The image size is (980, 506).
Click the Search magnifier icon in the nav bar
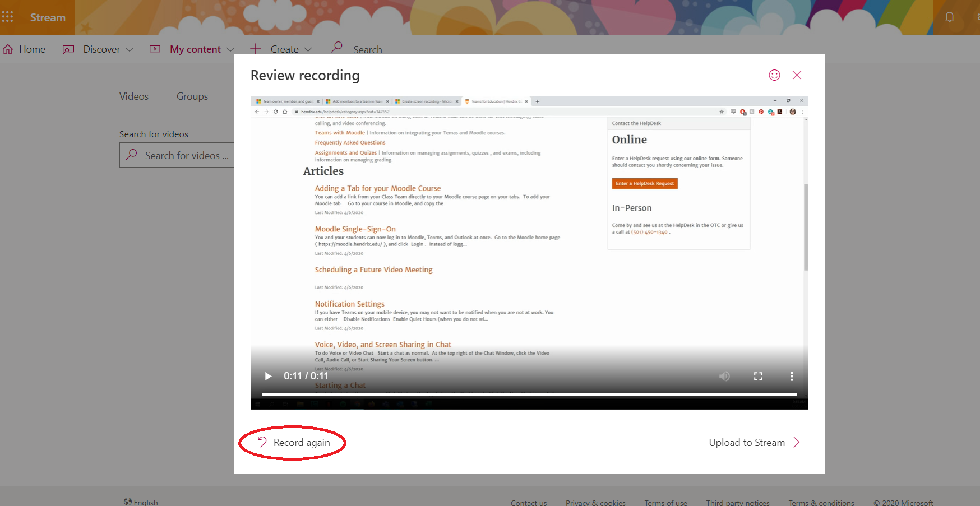pyautogui.click(x=336, y=47)
